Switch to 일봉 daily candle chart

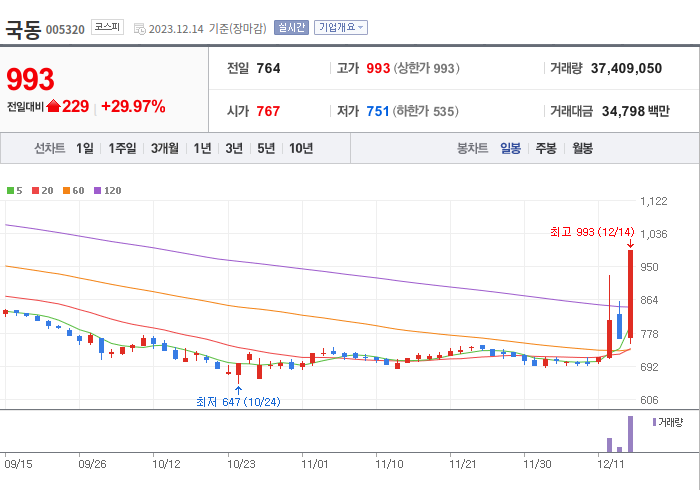point(510,148)
